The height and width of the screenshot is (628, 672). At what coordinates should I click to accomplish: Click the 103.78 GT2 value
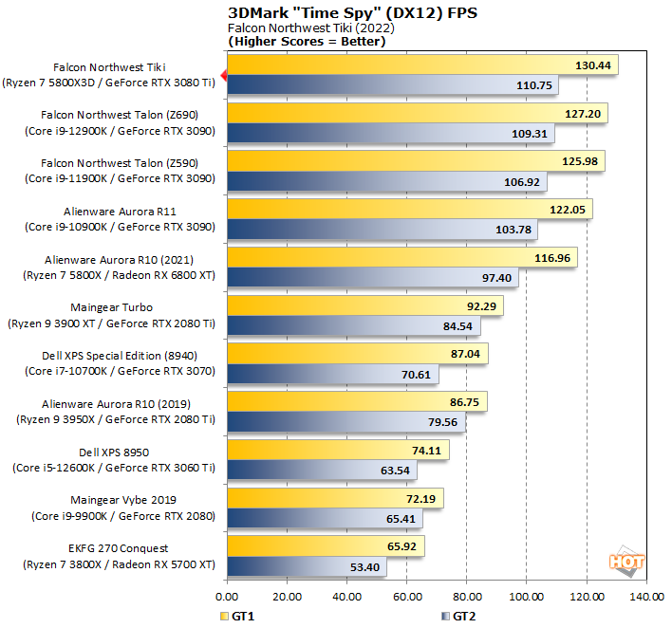[x=513, y=230]
